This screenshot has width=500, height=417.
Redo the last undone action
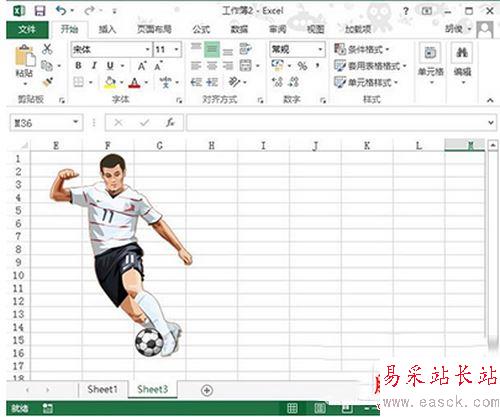(x=89, y=11)
